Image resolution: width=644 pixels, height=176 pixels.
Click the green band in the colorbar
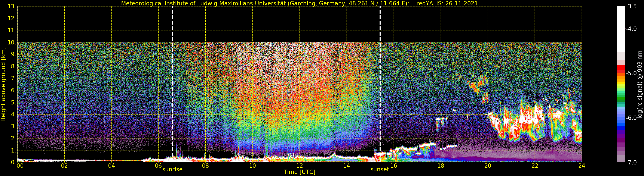(621, 99)
